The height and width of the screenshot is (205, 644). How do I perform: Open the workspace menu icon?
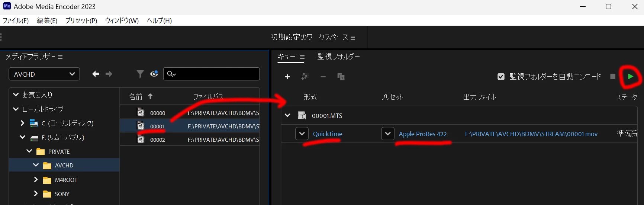point(353,38)
